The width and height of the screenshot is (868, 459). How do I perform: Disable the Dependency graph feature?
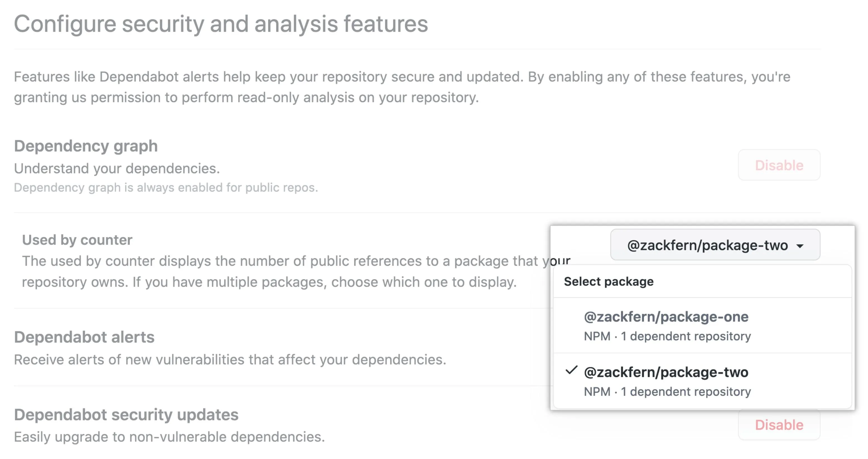point(779,165)
